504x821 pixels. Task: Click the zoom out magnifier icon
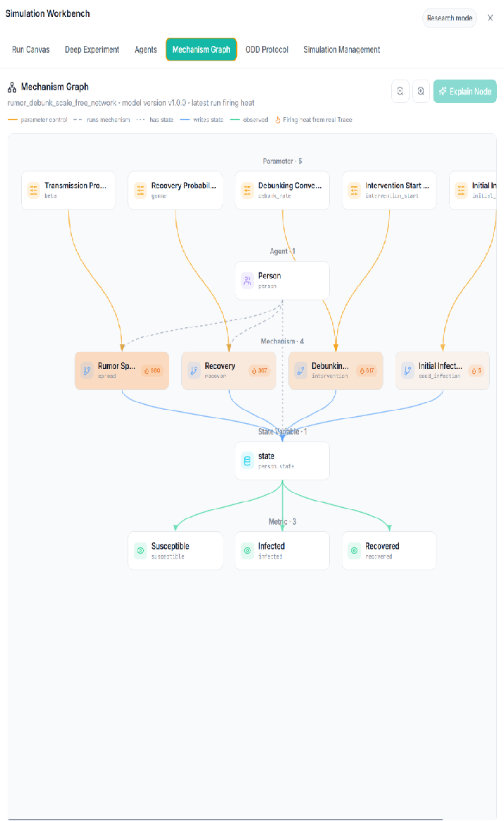400,91
